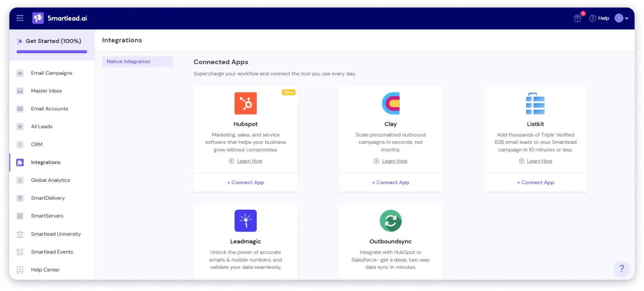The height and width of the screenshot is (291, 644).
Task: Click the Help Center document icon
Action: click(x=20, y=270)
